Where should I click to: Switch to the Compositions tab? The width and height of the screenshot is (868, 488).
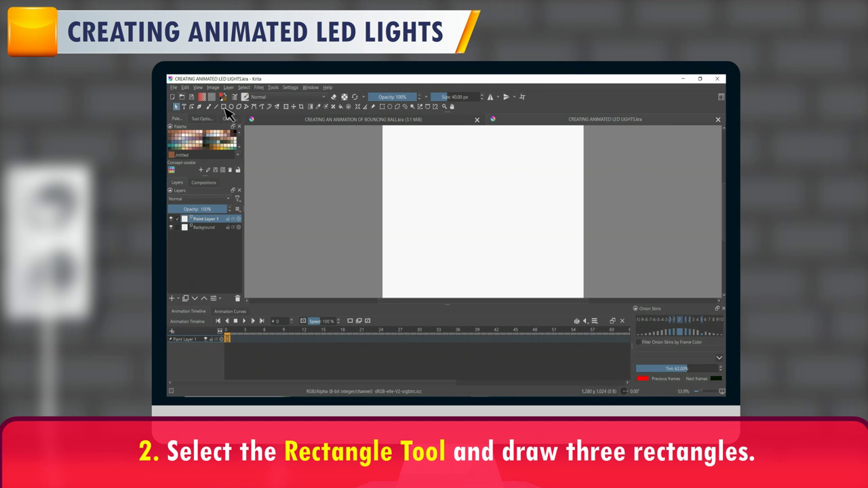203,182
